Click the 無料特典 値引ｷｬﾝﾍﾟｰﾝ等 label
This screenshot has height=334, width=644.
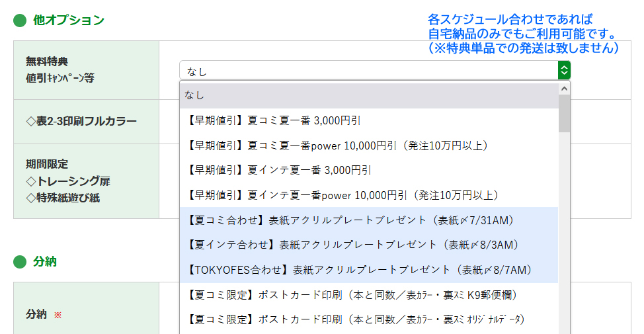click(60, 70)
